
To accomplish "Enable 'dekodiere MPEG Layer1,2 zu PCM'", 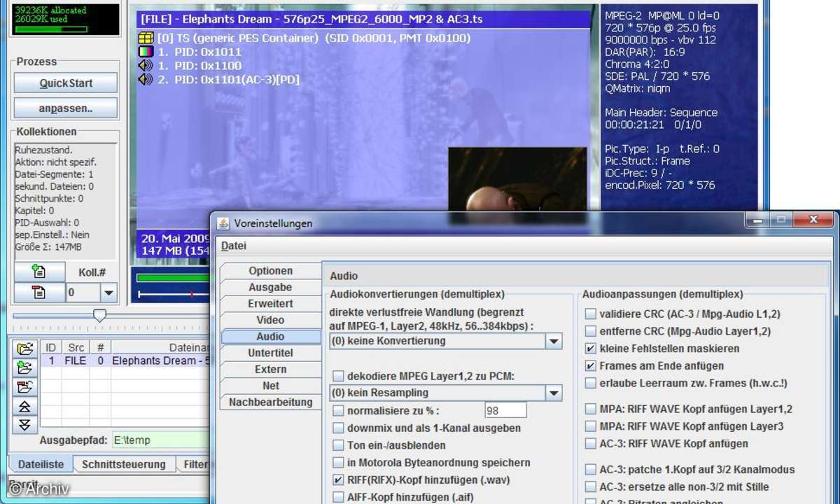I will tap(338, 376).
